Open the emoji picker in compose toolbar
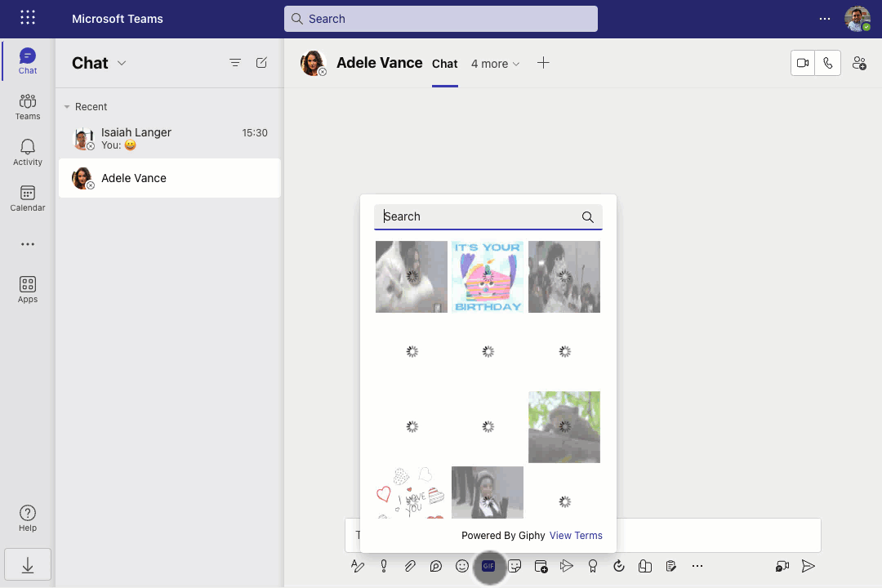The image size is (882, 588). 462,566
